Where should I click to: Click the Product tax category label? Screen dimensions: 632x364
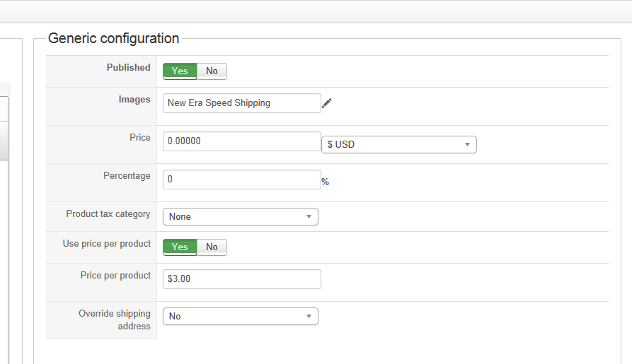108,214
